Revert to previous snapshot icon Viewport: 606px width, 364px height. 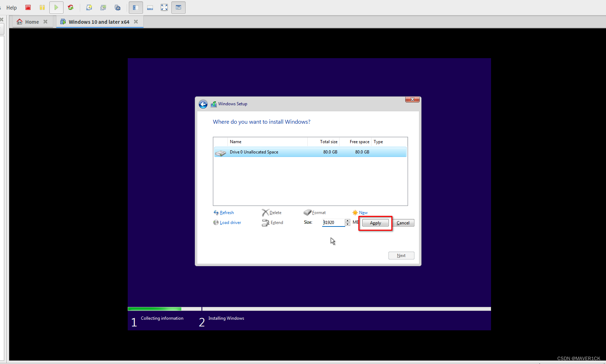[x=103, y=7]
